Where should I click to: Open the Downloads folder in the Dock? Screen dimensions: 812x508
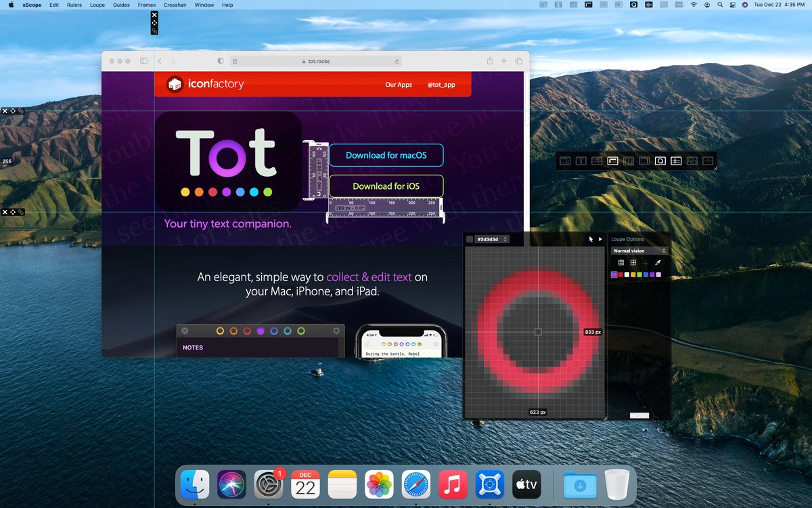coord(580,485)
